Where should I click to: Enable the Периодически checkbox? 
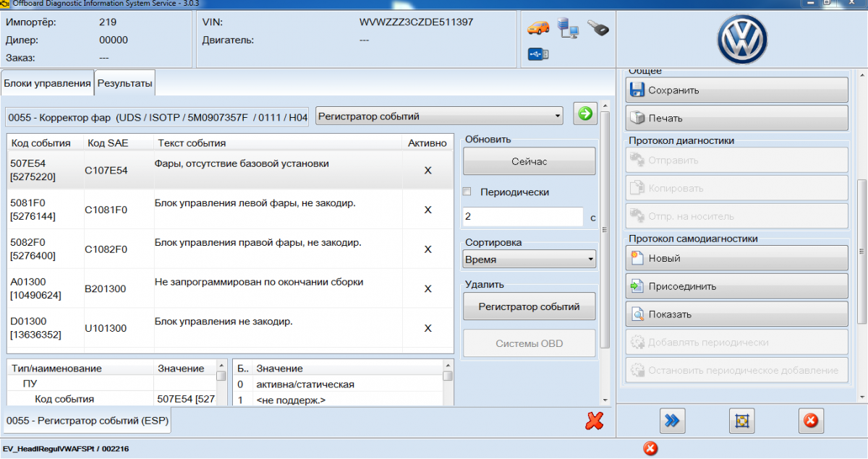click(467, 192)
